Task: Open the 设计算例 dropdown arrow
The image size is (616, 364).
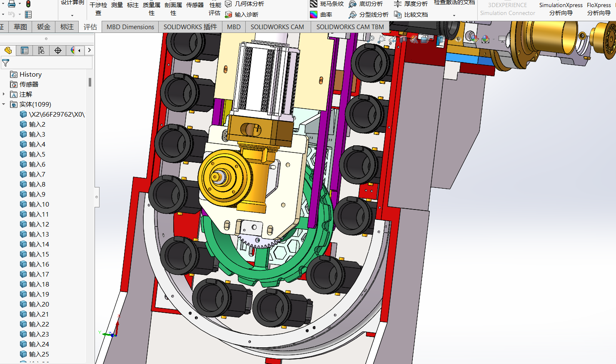Action: [72, 16]
